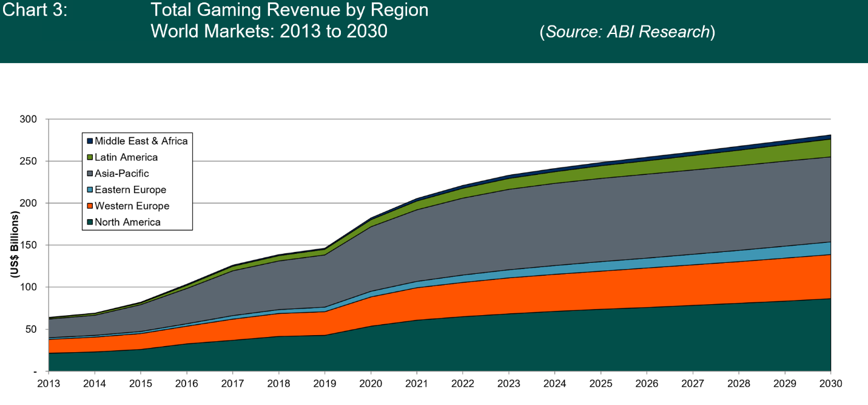
Task: Click the North America dark green legend swatch
Action: (90, 222)
